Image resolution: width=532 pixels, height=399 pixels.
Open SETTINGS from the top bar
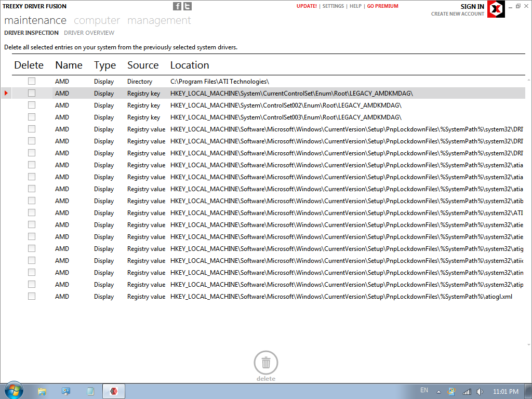point(333,6)
